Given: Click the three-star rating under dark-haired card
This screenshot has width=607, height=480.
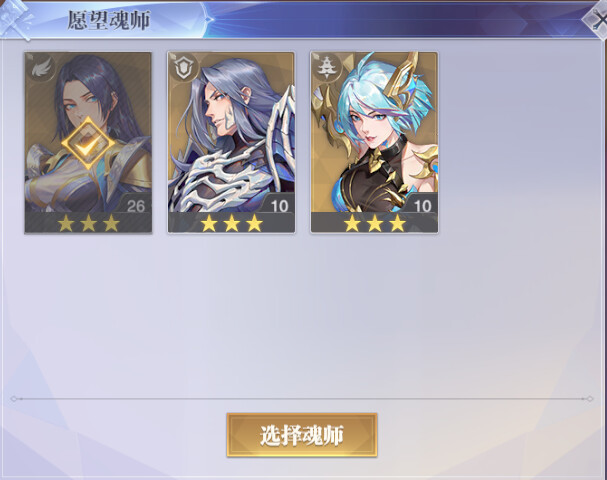Looking at the screenshot, I should point(88,223).
